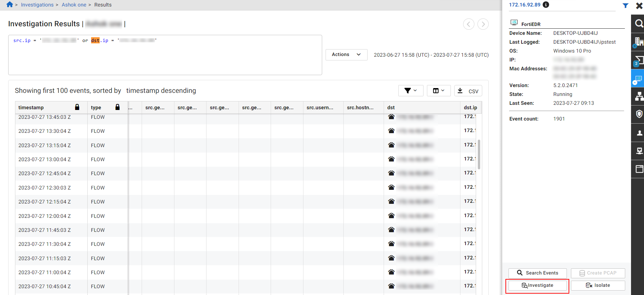Go to Investigations breadcrumb

click(37, 5)
